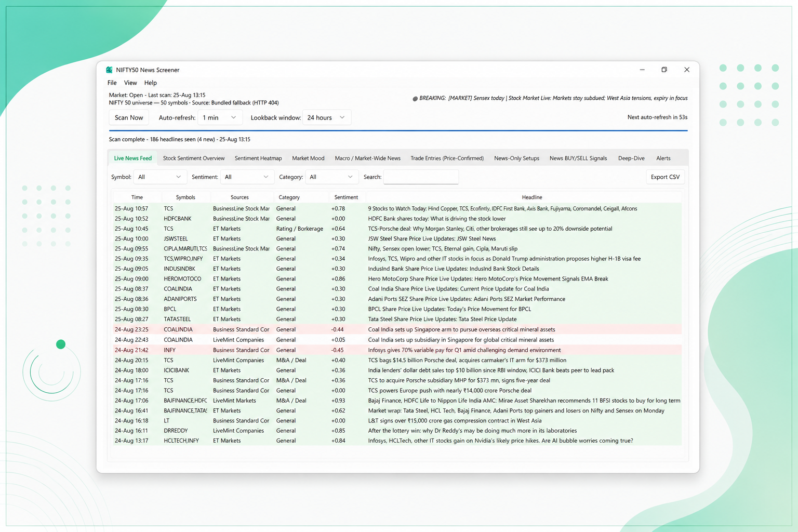Click the +0.86 sentiment value
The height and width of the screenshot is (532, 798).
pos(338,279)
